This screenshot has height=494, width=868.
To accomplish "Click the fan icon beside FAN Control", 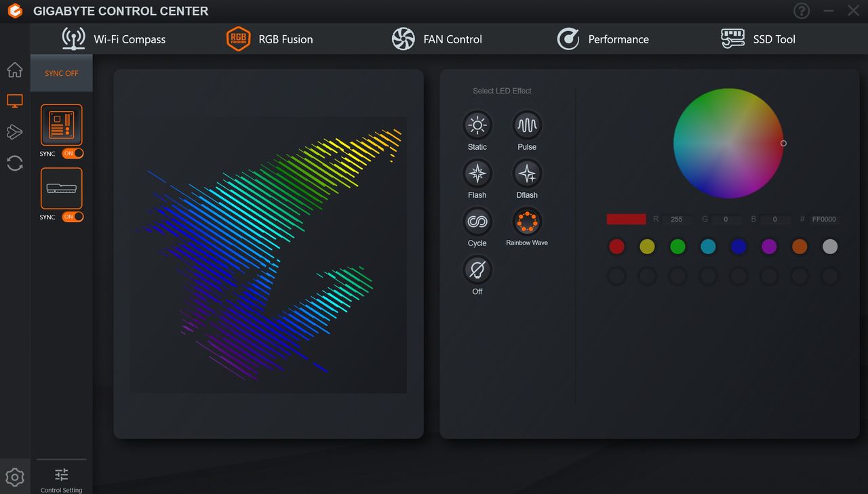I will point(403,39).
